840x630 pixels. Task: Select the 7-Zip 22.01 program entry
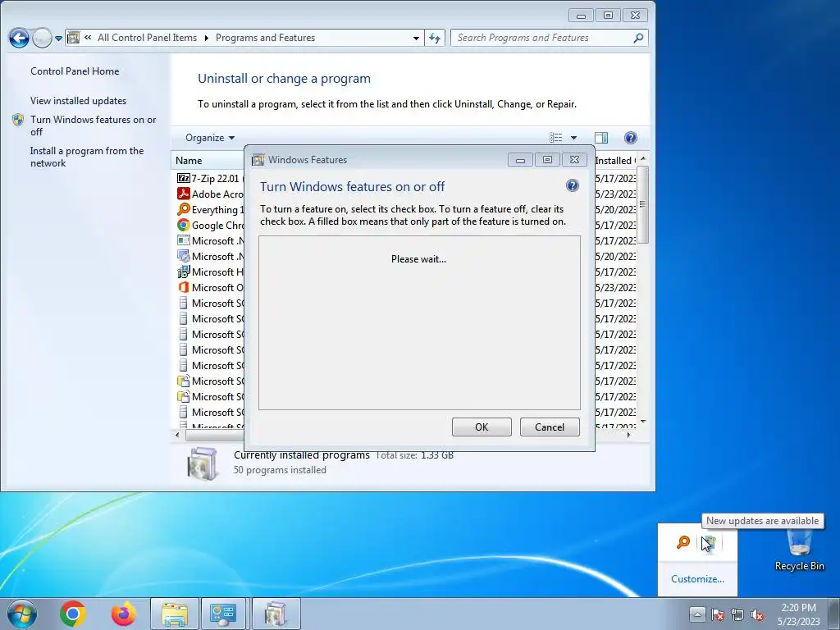pos(211,178)
